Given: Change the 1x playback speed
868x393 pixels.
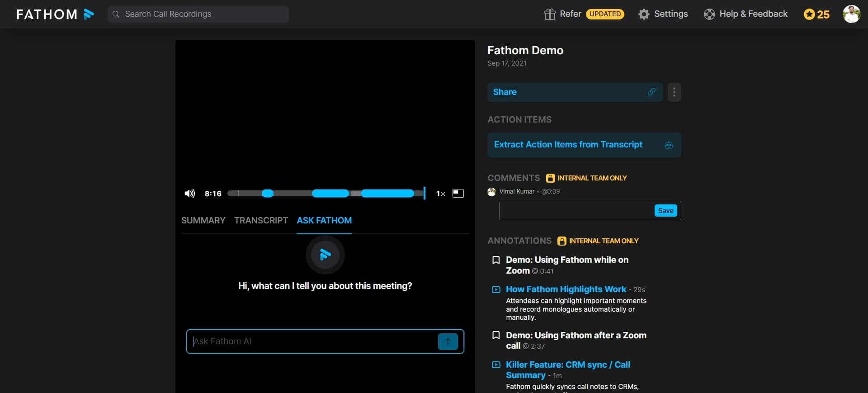Looking at the screenshot, I should coord(440,194).
